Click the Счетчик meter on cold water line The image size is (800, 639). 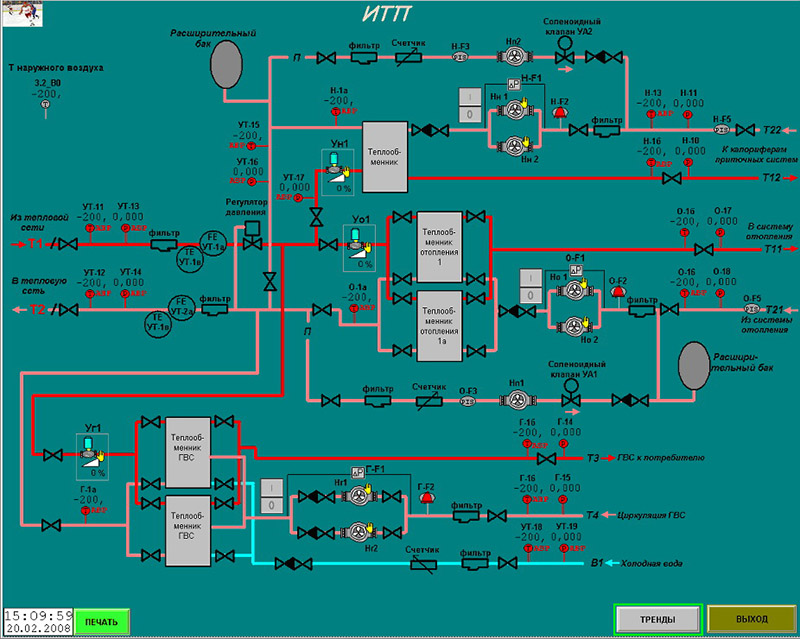tap(423, 564)
